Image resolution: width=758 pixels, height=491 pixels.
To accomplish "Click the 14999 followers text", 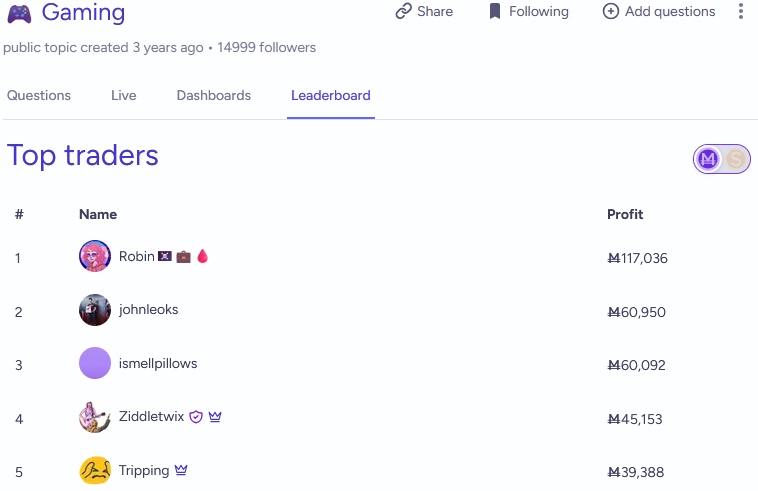I will point(266,47).
